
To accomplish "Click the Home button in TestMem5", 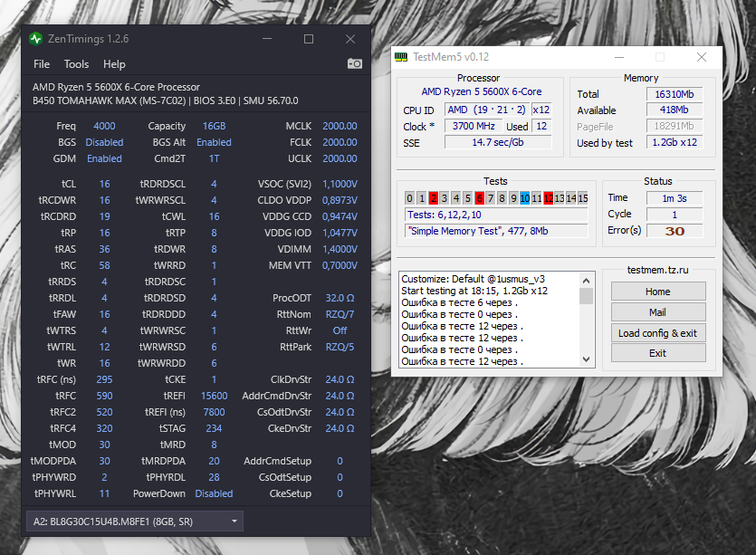I will pyautogui.click(x=658, y=292).
